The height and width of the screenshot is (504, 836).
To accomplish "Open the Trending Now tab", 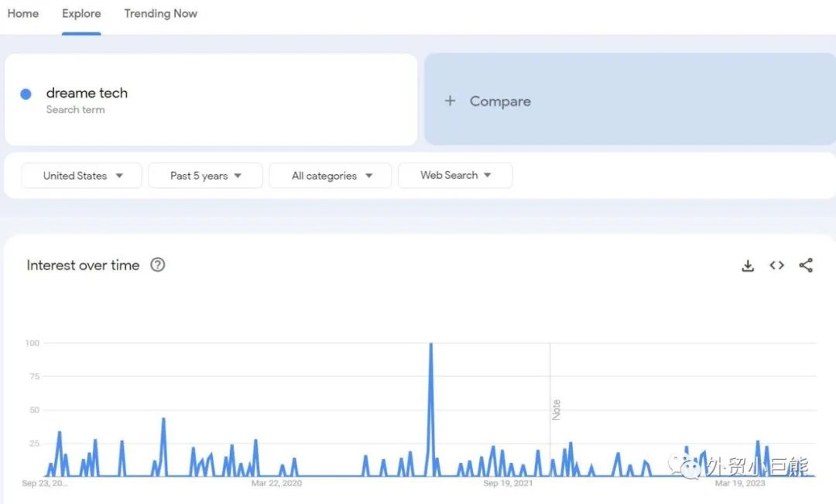I will pyautogui.click(x=160, y=14).
